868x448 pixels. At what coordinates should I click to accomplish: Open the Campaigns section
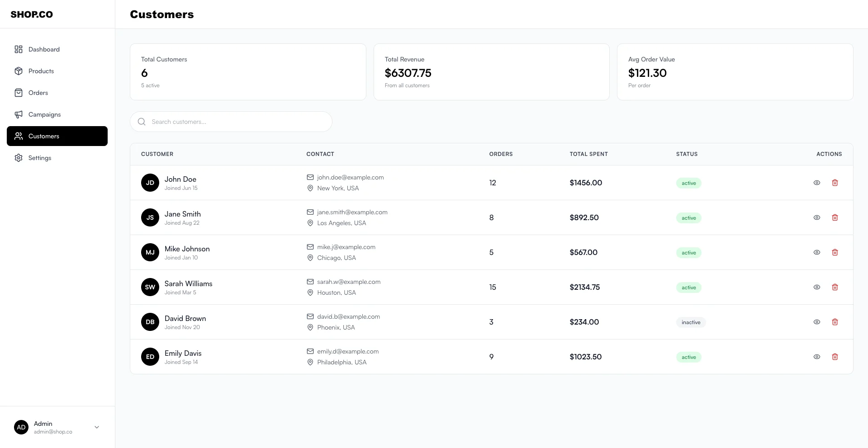44,114
